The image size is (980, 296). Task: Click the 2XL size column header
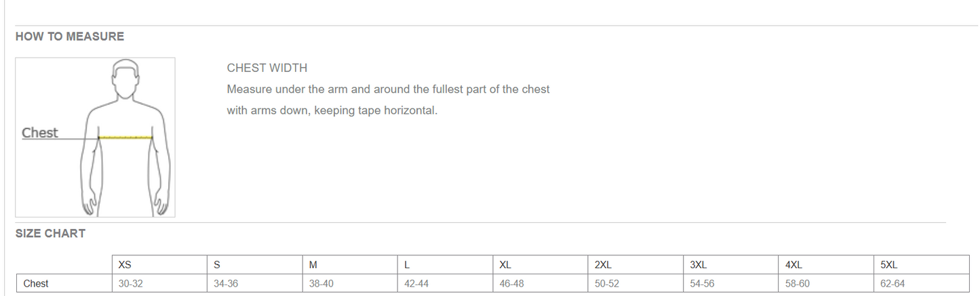pyautogui.click(x=637, y=265)
